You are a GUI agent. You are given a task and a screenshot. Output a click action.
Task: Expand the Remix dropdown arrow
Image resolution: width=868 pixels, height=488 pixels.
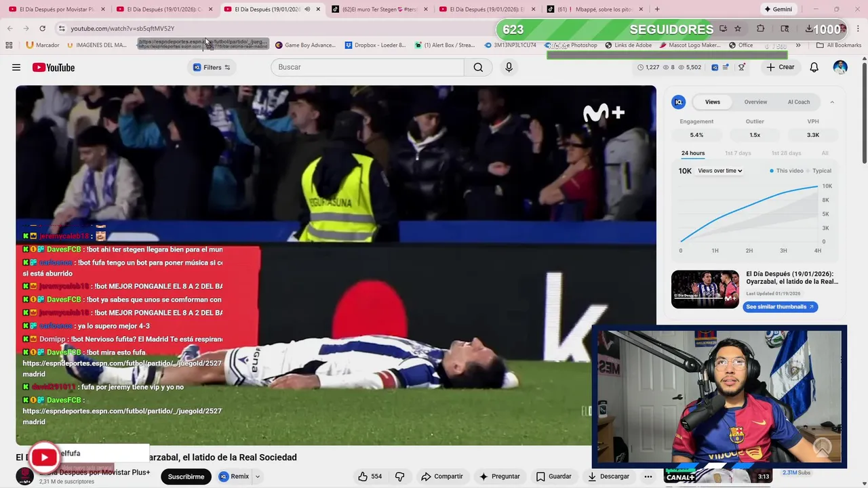(x=258, y=476)
